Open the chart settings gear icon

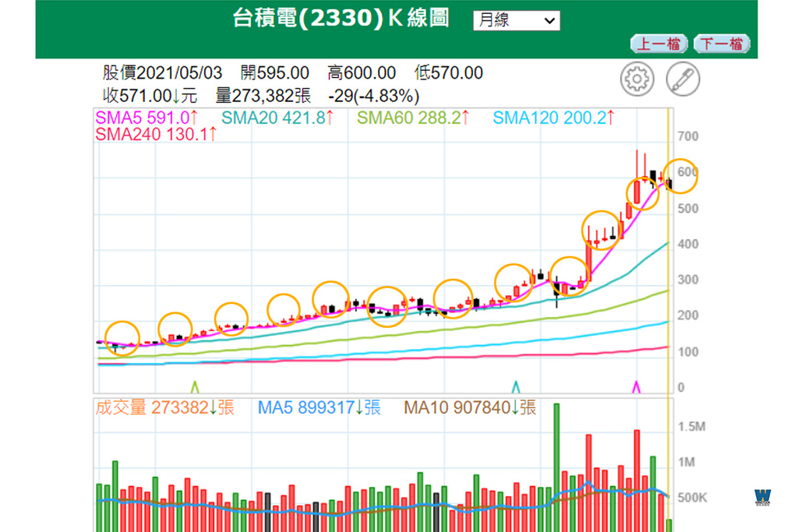point(637,79)
